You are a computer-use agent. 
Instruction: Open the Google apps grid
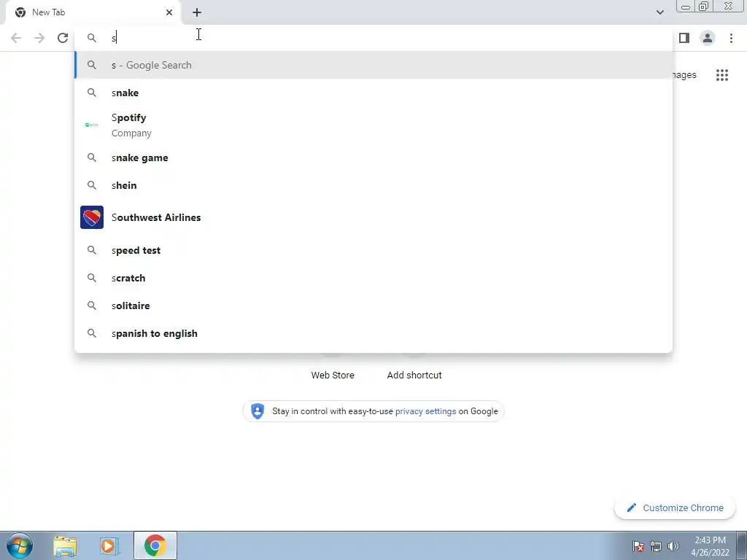(x=722, y=75)
